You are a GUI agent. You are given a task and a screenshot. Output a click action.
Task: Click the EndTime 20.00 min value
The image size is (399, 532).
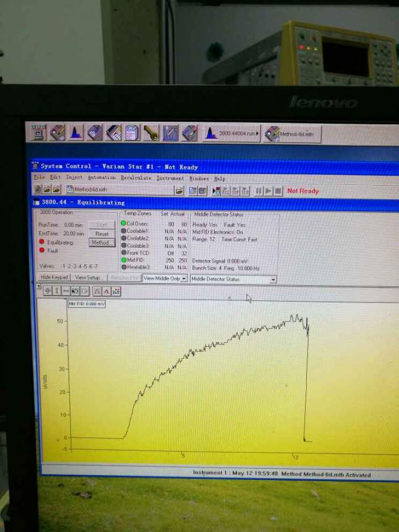[x=74, y=233]
